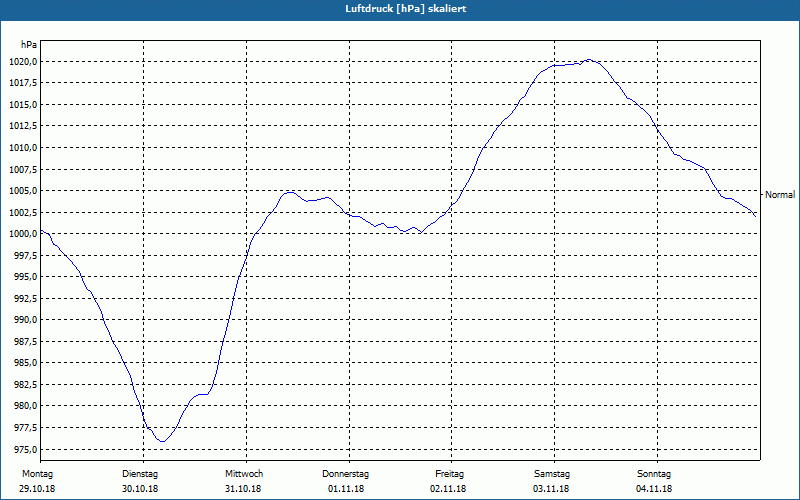Click the 1005,0 axis value

[23, 191]
